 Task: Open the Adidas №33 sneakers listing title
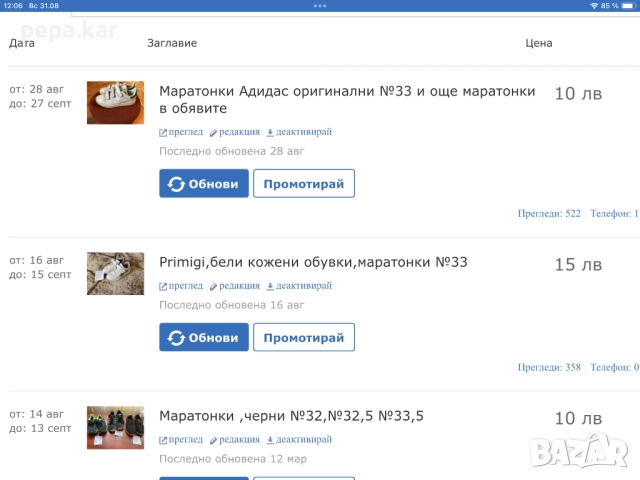tap(347, 100)
